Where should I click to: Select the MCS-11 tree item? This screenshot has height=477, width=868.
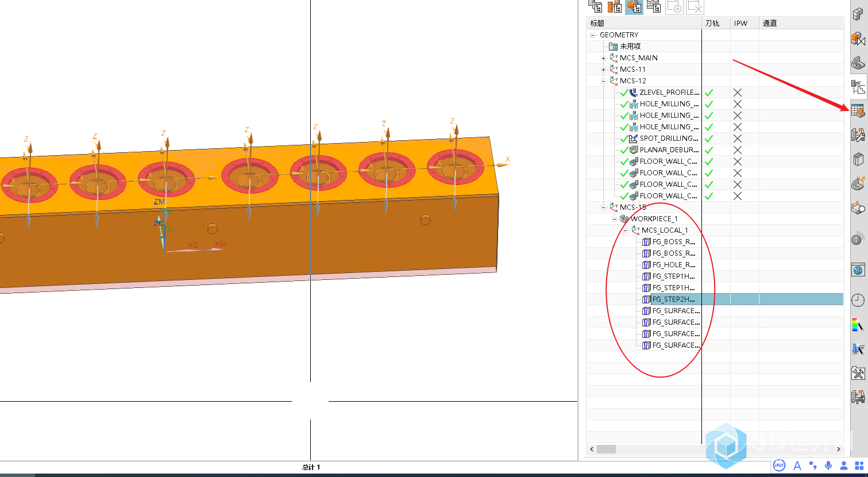click(632, 70)
